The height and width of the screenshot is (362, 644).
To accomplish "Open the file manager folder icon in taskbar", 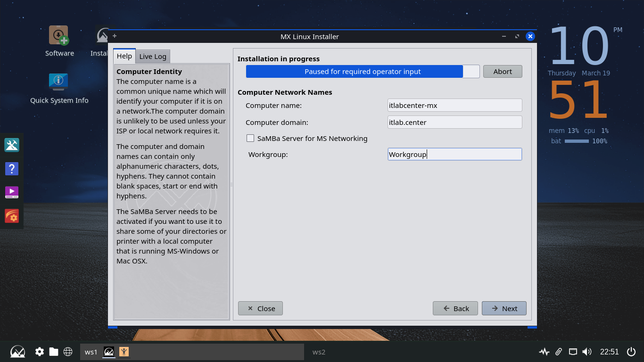I will (54, 352).
